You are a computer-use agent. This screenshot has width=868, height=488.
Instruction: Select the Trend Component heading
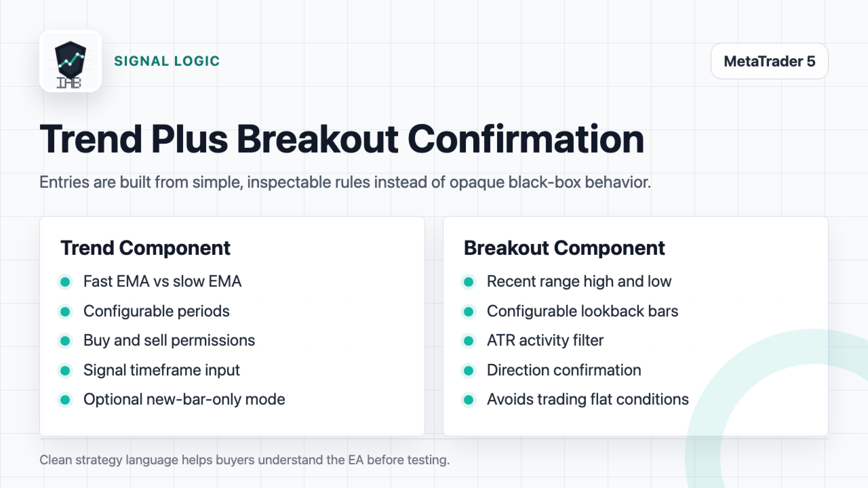click(x=146, y=248)
